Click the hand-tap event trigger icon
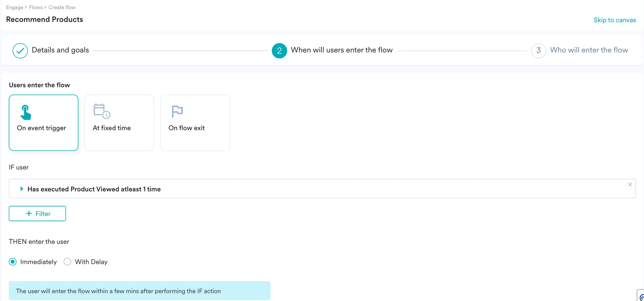 (25, 112)
